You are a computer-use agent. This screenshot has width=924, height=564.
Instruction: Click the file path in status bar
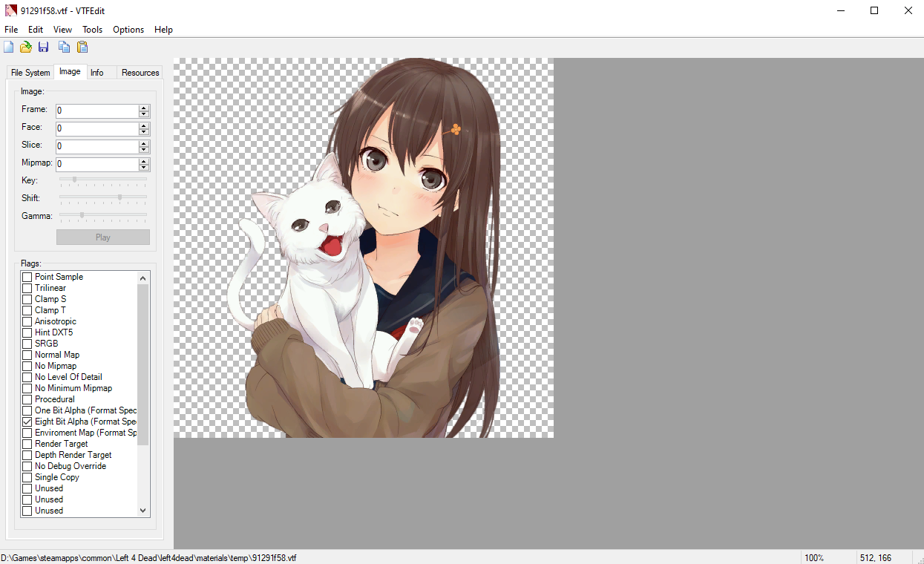coord(148,558)
